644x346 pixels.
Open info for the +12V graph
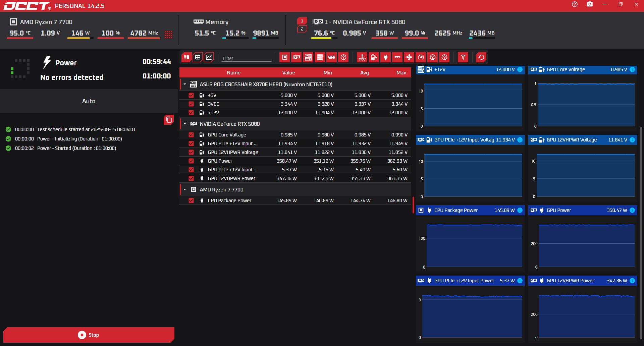[x=520, y=69]
